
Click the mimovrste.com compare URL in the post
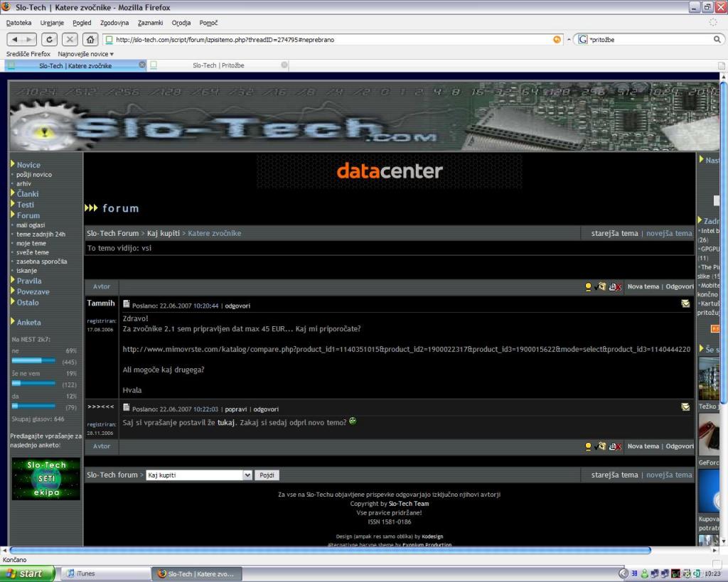(406, 350)
